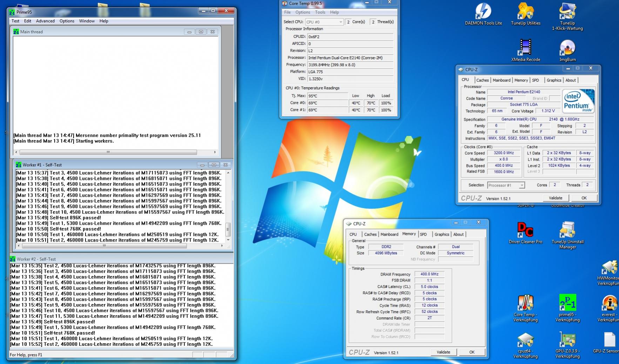Open the Edit menu in Prime95
The image size is (619, 364).
click(x=28, y=21)
